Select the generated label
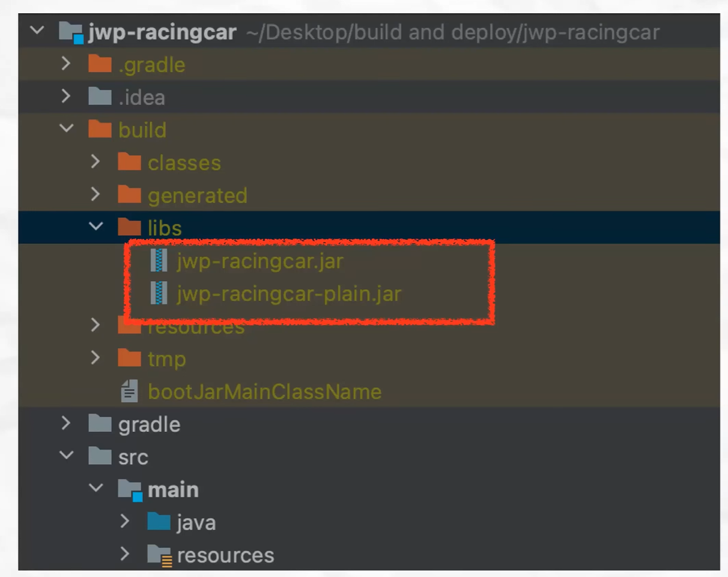This screenshot has width=728, height=577. pyautogui.click(x=198, y=196)
